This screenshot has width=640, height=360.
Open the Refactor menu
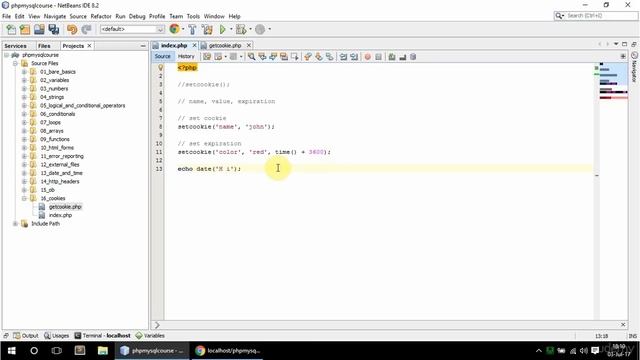point(101,16)
